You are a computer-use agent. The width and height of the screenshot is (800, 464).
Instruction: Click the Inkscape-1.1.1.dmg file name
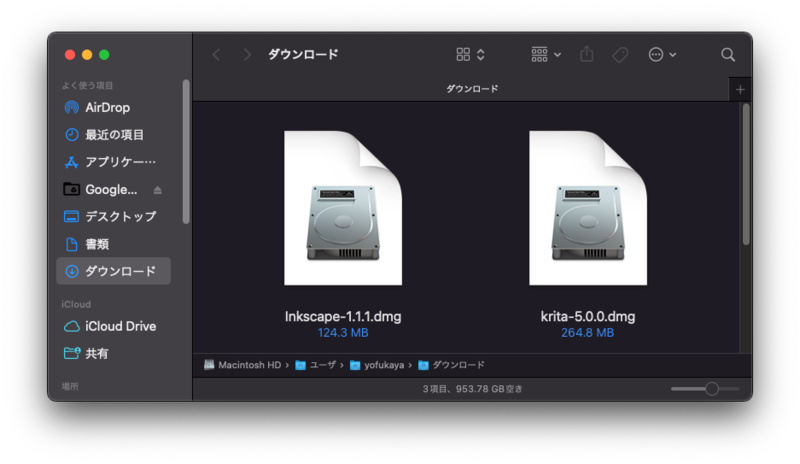coord(343,316)
